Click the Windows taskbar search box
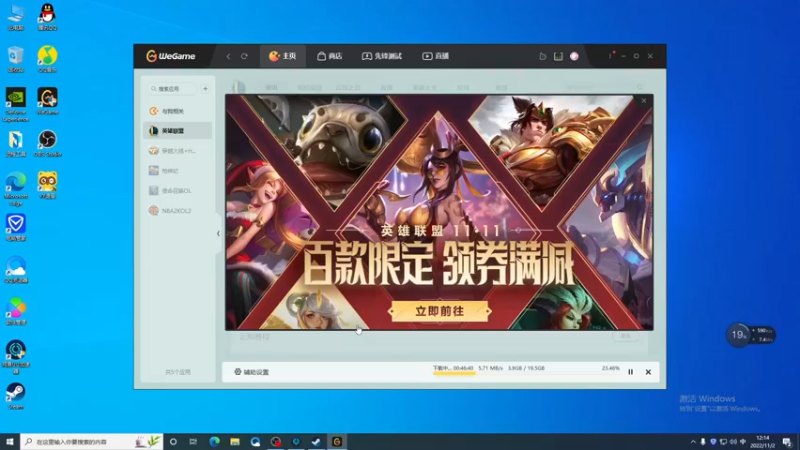 [x=92, y=442]
